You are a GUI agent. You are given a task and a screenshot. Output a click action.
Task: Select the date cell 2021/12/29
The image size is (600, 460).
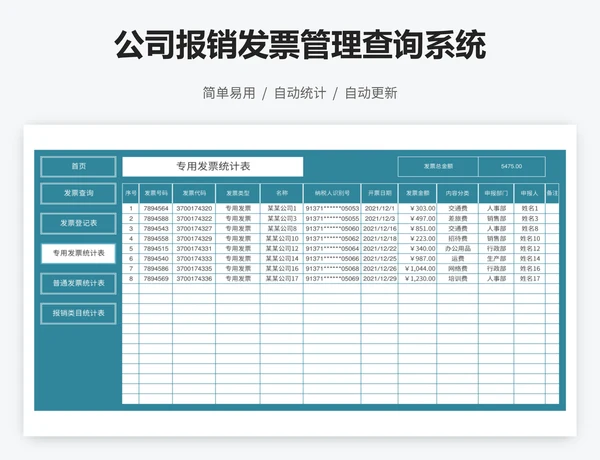380,279
